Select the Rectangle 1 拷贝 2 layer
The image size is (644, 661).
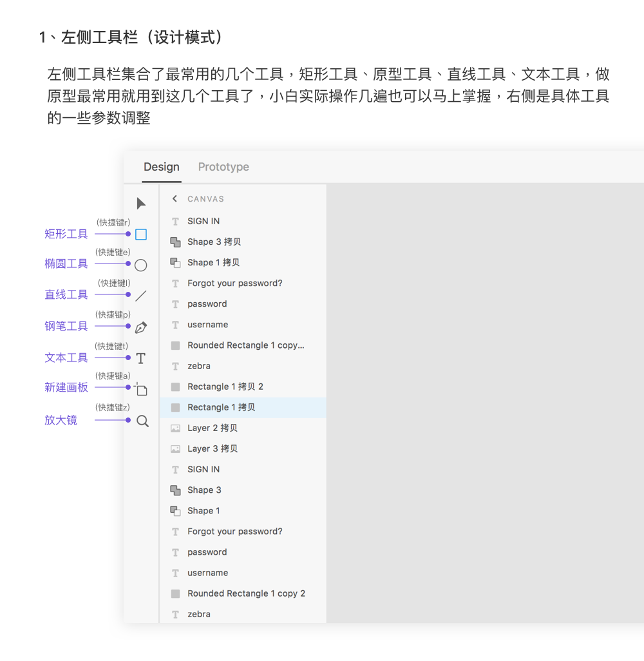(x=243, y=387)
